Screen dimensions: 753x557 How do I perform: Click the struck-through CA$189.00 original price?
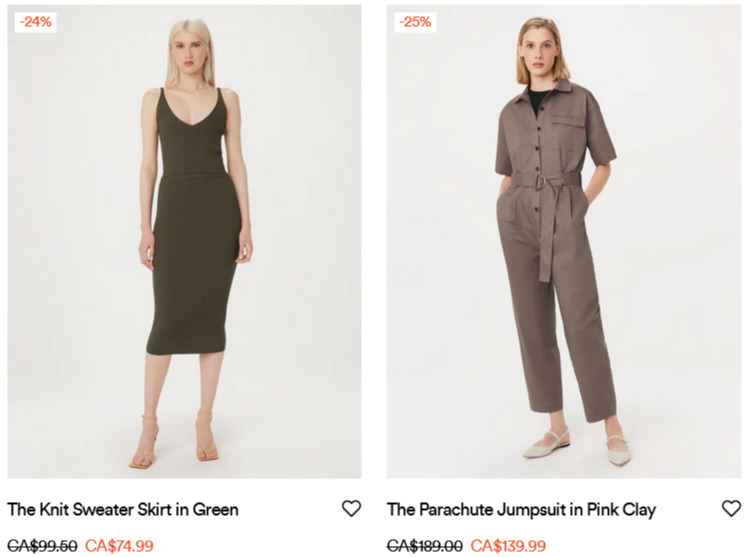(x=425, y=545)
